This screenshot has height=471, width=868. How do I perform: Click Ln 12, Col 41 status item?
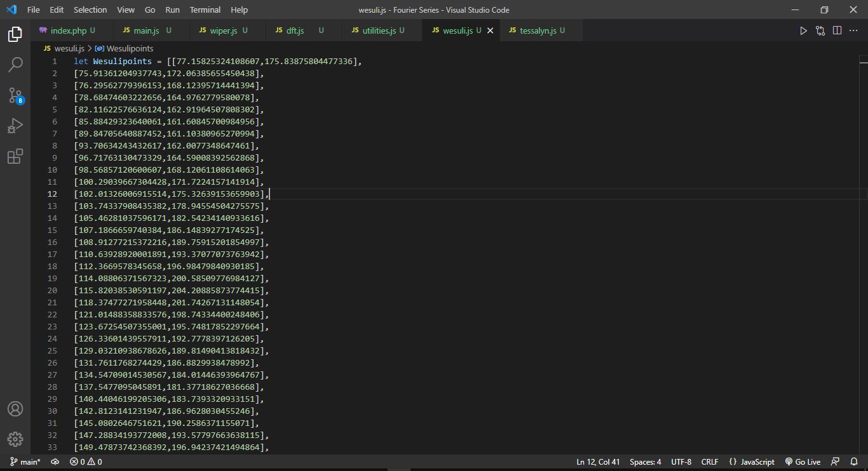(x=598, y=462)
